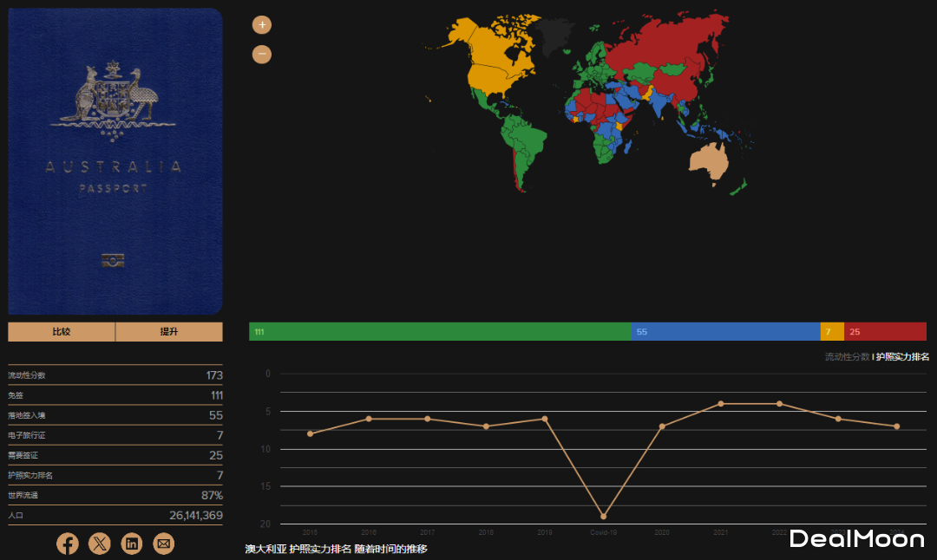Click the map zoom in plus button
This screenshot has width=937, height=560.
262,25
